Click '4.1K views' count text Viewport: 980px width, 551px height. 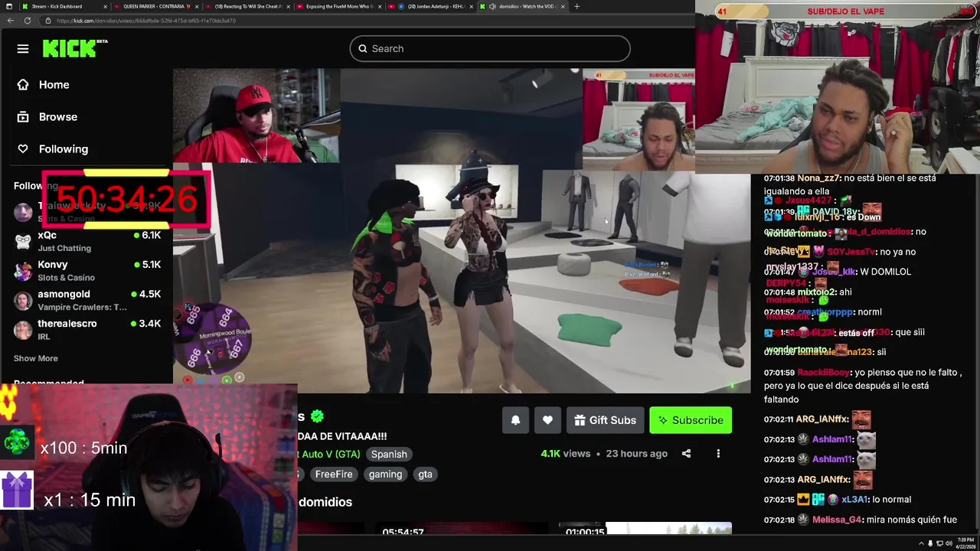(x=566, y=454)
